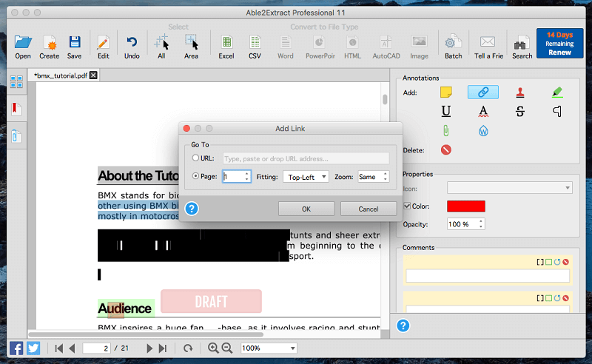Show the bookmarks panel
592x364 pixels.
[x=16, y=109]
